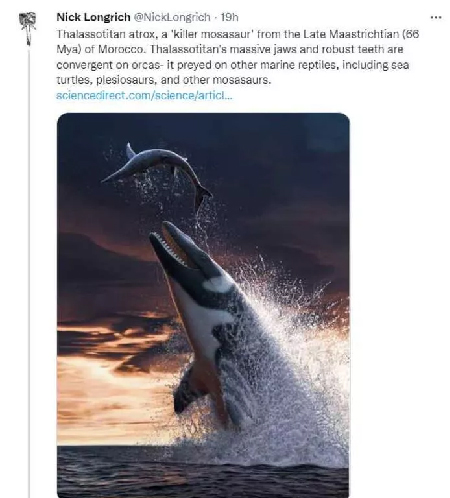Open the tweet via the 19h timestamp
This screenshot has height=498, width=450.
(230, 17)
